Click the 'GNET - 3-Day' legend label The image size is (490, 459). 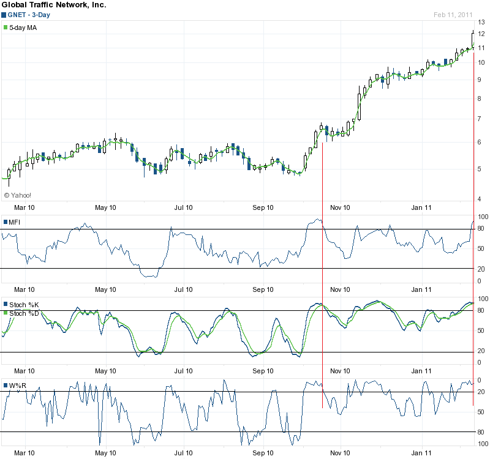pyautogui.click(x=29, y=15)
